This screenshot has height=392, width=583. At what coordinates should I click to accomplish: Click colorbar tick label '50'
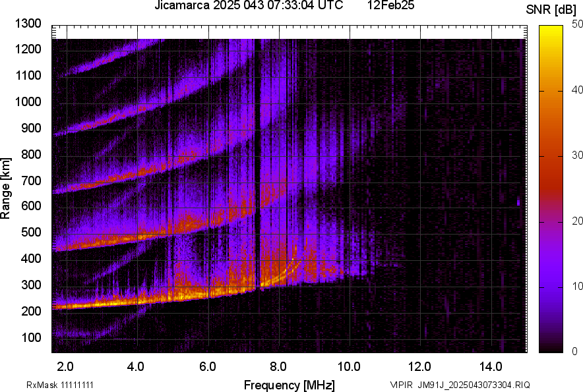[577, 24]
